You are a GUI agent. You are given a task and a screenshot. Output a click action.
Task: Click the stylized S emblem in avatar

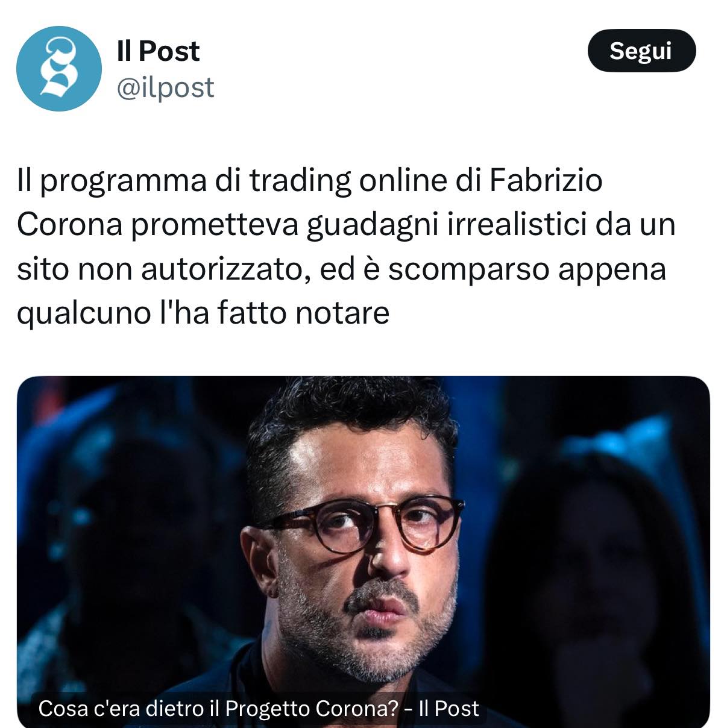click(x=59, y=67)
